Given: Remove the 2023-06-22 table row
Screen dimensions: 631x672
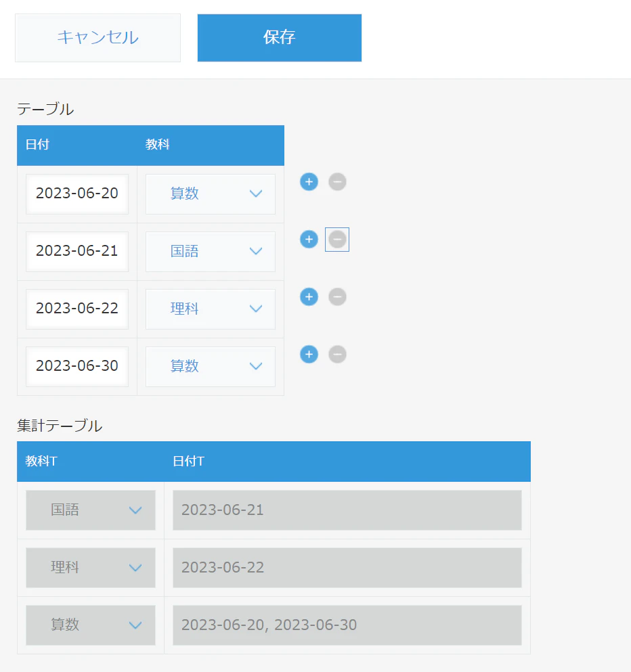Looking at the screenshot, I should click(x=337, y=296).
